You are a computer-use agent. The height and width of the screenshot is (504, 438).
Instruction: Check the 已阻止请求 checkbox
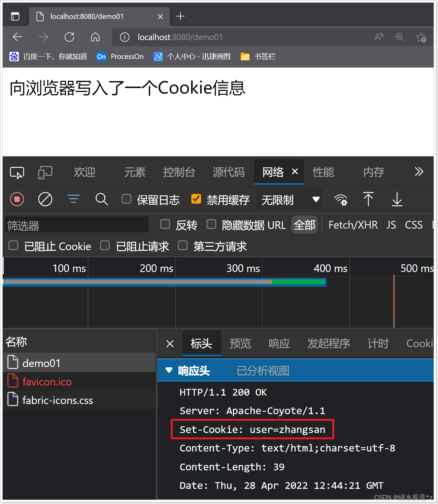coord(105,245)
